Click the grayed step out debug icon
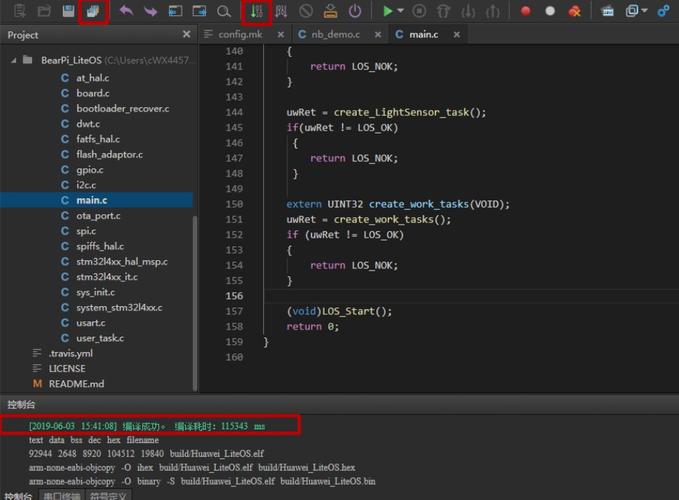Screen dimensions: 679x500 492,11
